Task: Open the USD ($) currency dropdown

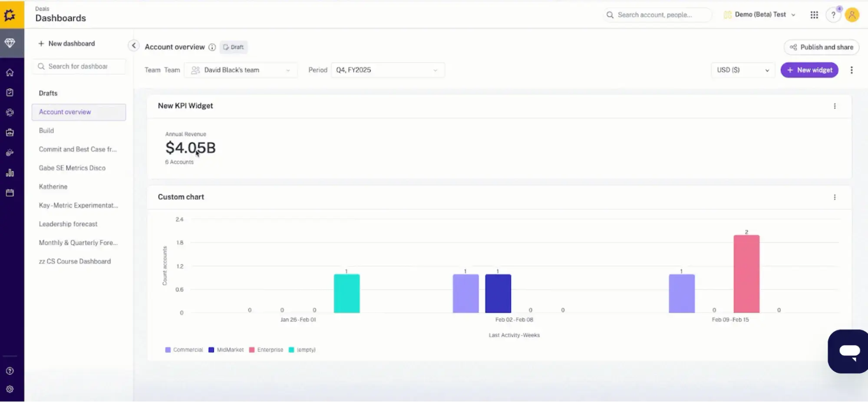Action: coord(743,70)
